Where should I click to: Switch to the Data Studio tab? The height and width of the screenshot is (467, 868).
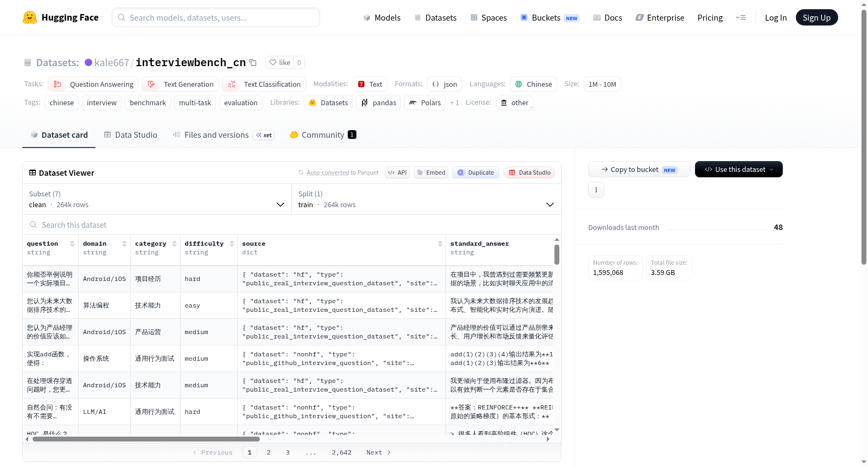coord(131,135)
